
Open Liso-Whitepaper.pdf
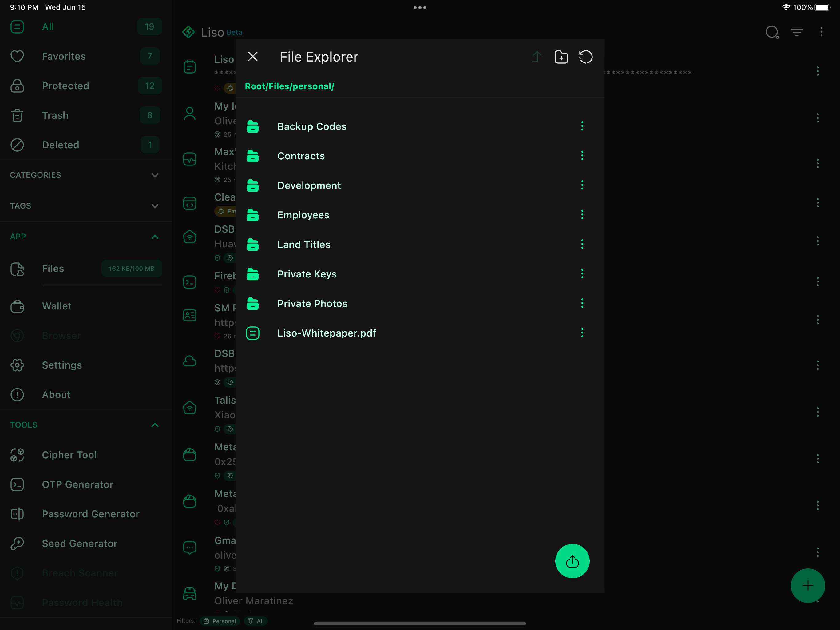pos(327,333)
